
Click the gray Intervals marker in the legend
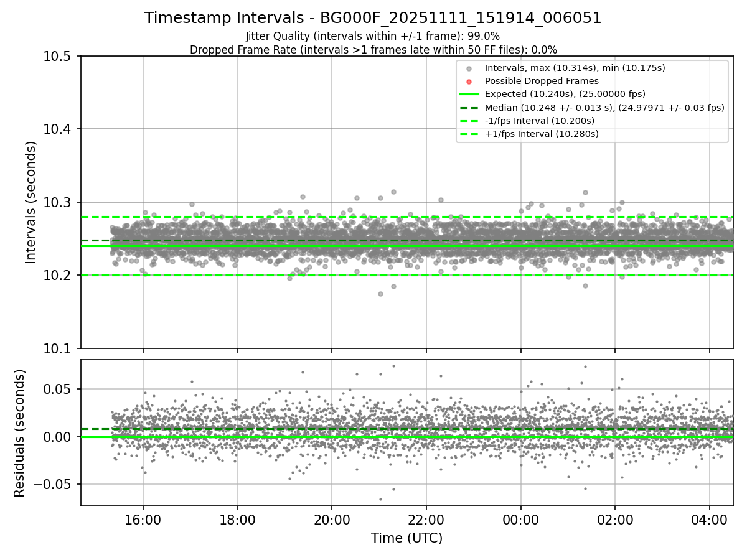click(469, 68)
